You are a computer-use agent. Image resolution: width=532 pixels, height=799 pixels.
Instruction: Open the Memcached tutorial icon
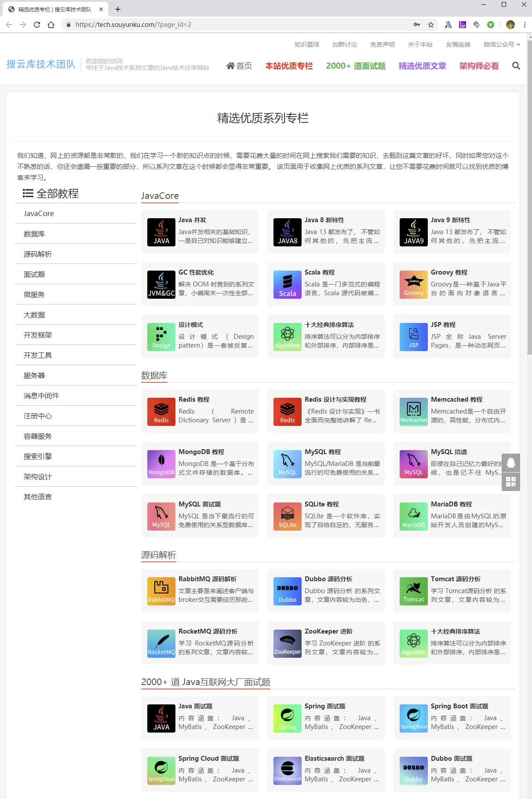414,411
